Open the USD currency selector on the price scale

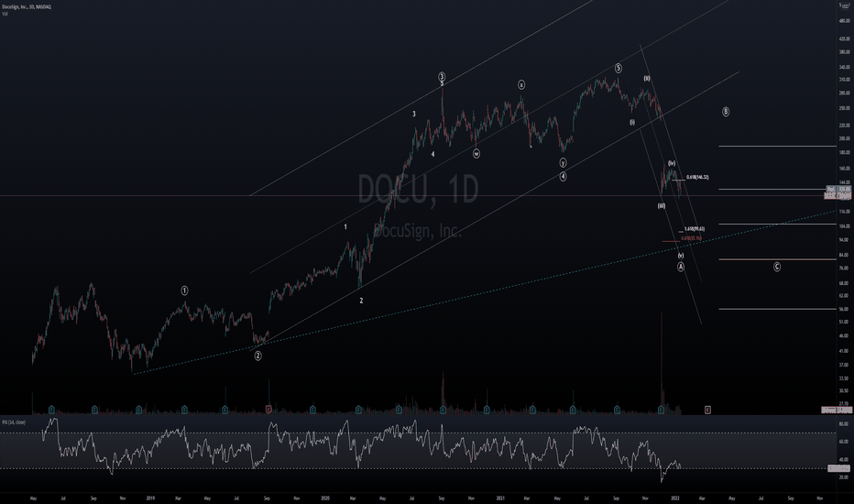click(845, 6)
